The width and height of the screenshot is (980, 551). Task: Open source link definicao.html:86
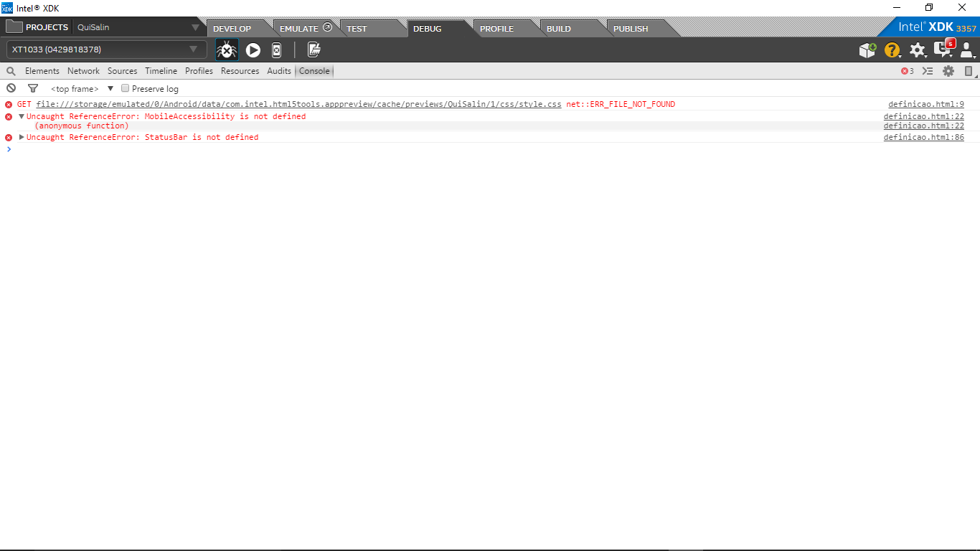(924, 137)
